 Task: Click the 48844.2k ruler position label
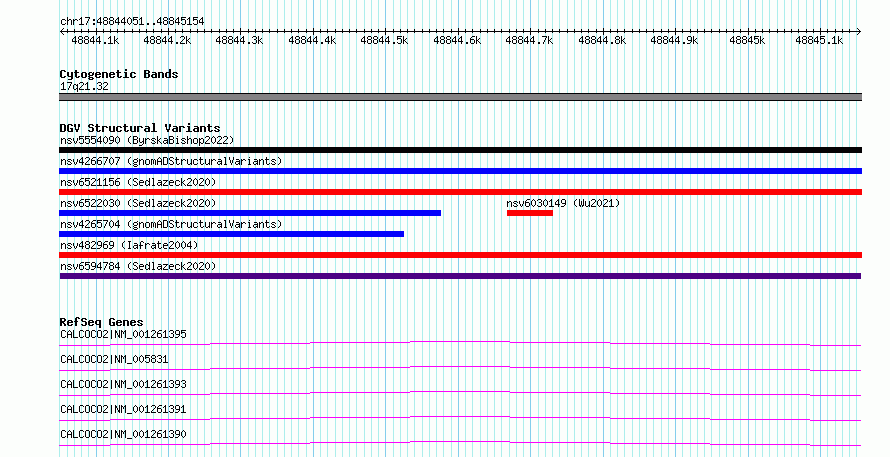click(167, 41)
